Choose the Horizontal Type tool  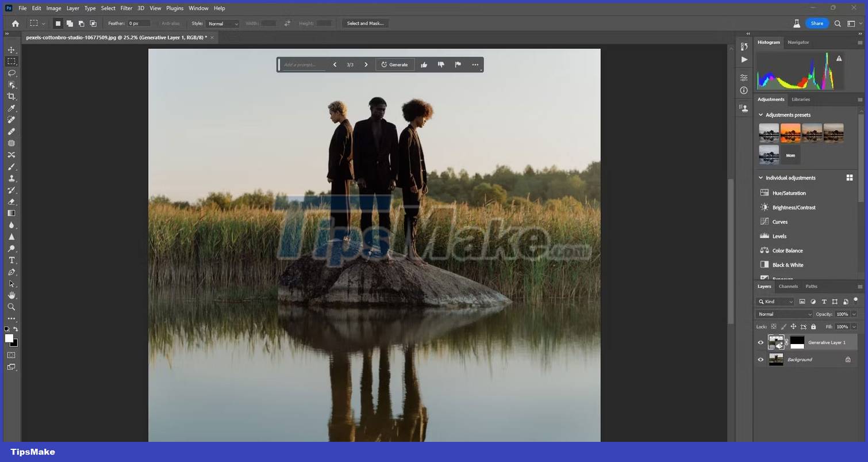[11, 260]
